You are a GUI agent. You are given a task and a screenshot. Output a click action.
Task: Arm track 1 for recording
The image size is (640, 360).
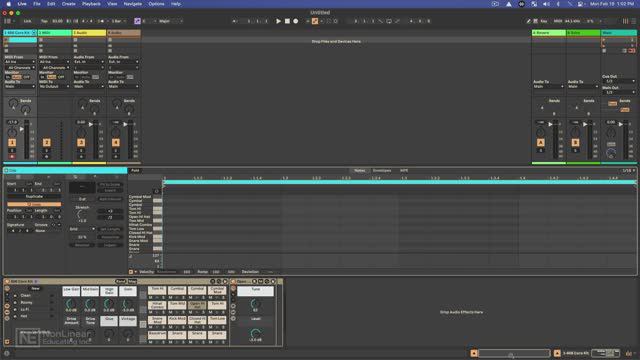click(12, 156)
